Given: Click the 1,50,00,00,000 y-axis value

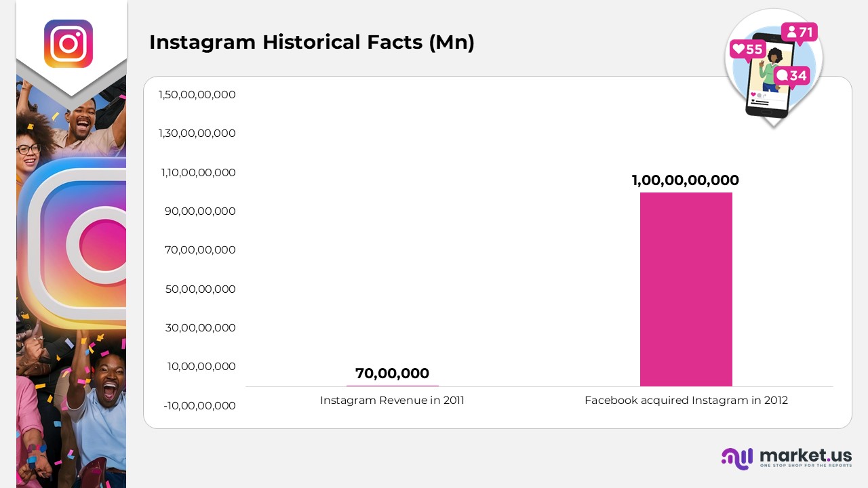Looking at the screenshot, I should coord(197,95).
